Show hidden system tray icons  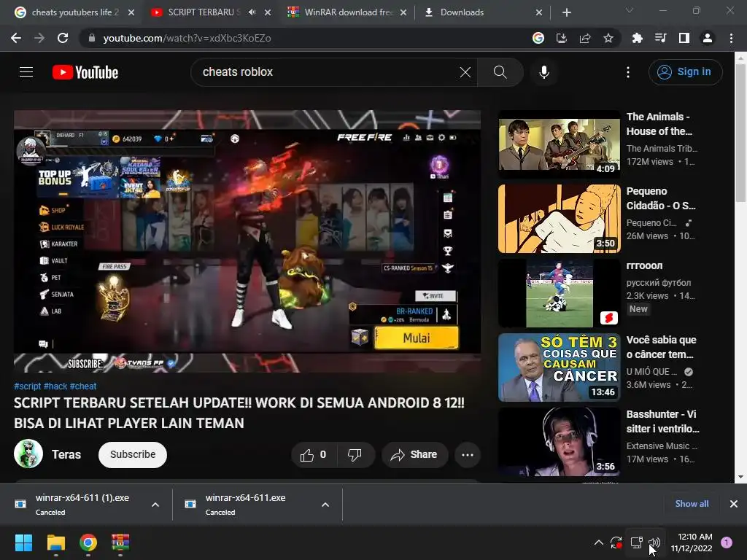point(599,542)
